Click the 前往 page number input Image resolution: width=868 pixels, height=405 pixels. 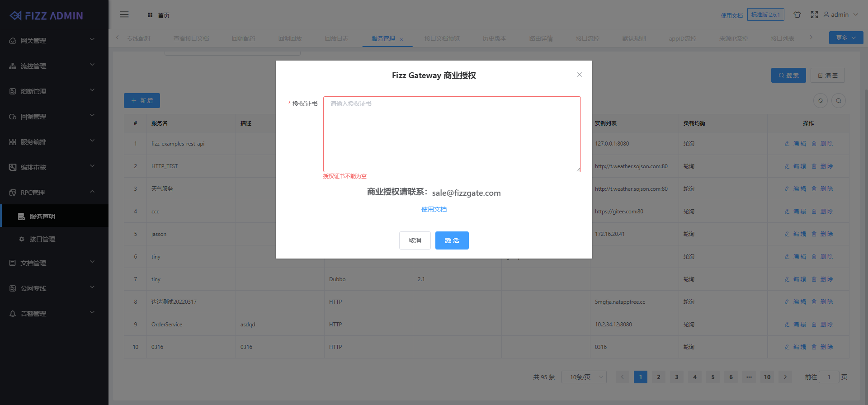[829, 377]
